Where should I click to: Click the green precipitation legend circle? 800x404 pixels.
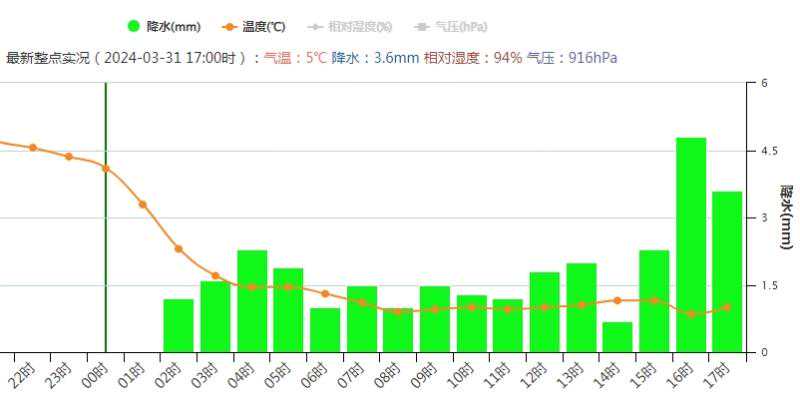tap(133, 26)
